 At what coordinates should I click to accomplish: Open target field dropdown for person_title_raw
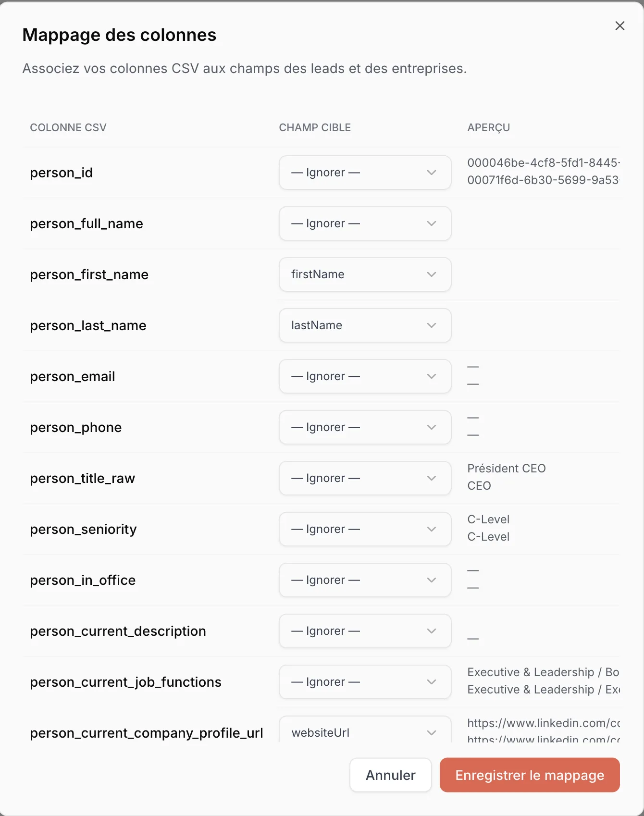click(365, 478)
